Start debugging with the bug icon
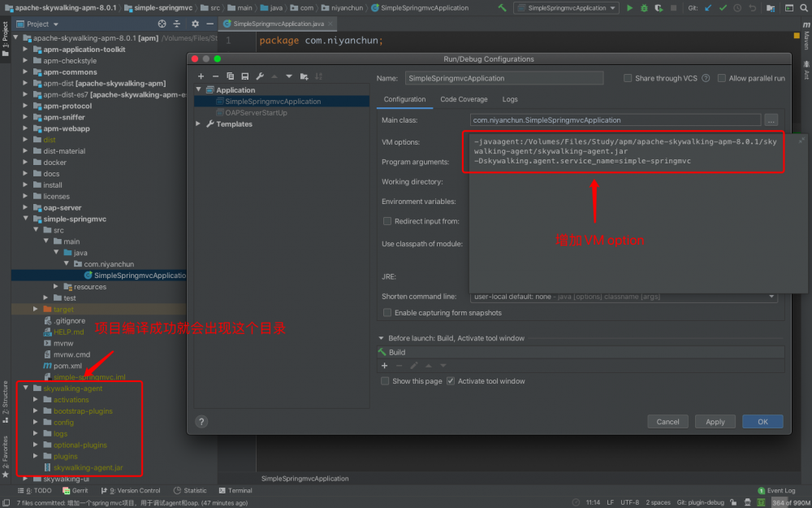 [x=644, y=8]
